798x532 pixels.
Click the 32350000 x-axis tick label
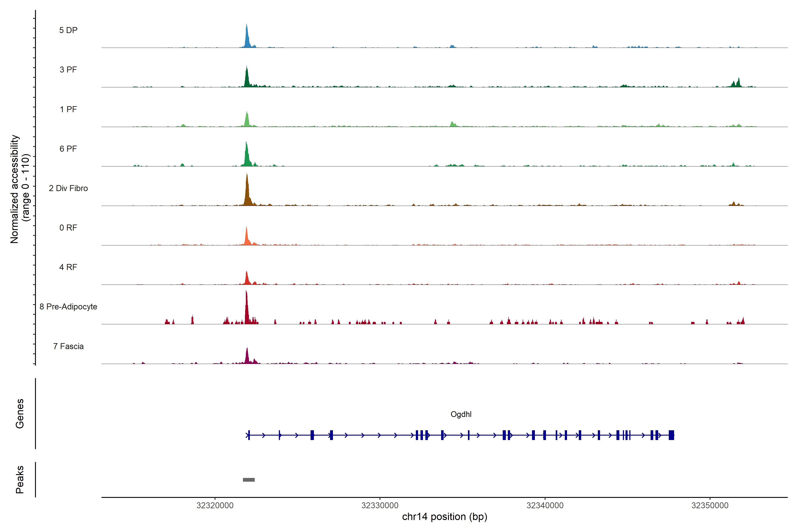pyautogui.click(x=710, y=505)
